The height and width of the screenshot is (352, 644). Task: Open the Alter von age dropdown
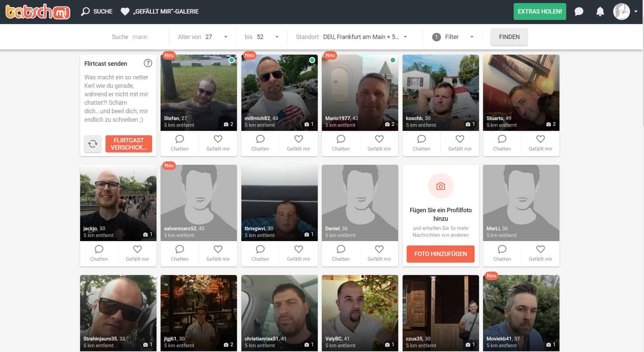tap(203, 37)
